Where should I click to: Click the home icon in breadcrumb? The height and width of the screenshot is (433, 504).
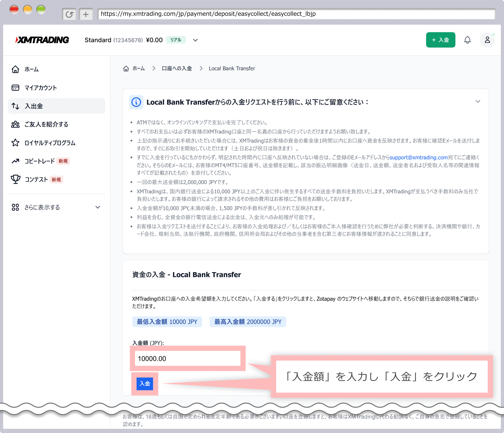(x=126, y=68)
